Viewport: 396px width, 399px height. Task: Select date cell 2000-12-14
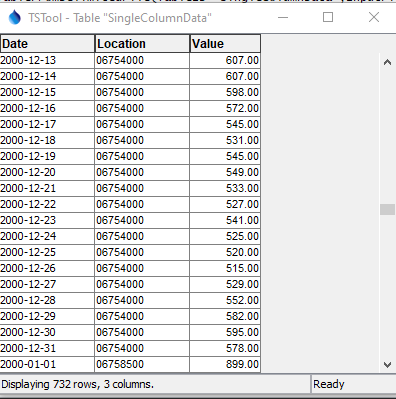click(x=47, y=76)
